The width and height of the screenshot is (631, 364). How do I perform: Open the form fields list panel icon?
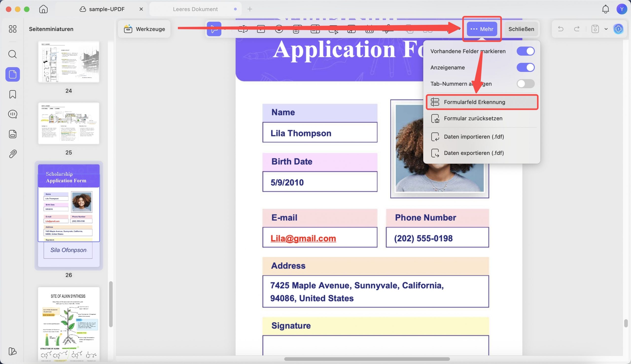coord(13,134)
